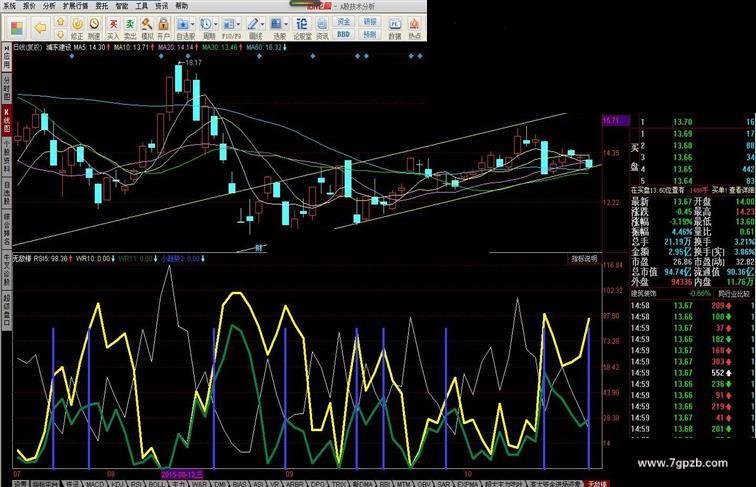Switch to KDJ indicator tab
The width and height of the screenshot is (756, 487).
pyautogui.click(x=117, y=483)
